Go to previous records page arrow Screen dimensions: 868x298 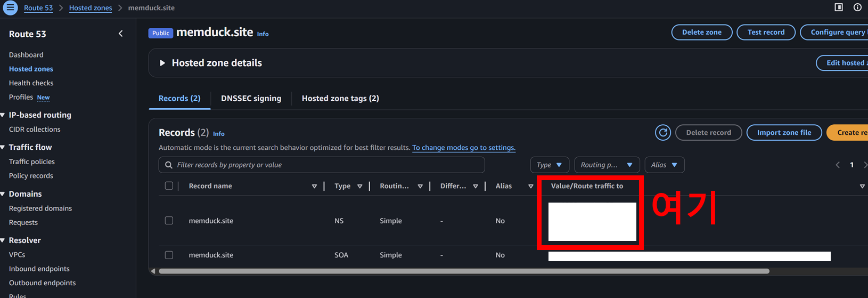(x=838, y=165)
